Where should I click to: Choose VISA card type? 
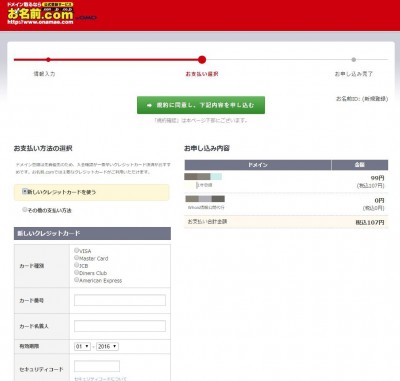coord(76,250)
